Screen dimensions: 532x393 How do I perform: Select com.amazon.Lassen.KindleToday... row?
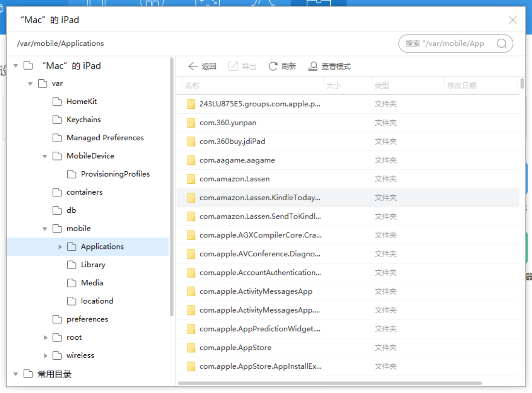coord(348,198)
